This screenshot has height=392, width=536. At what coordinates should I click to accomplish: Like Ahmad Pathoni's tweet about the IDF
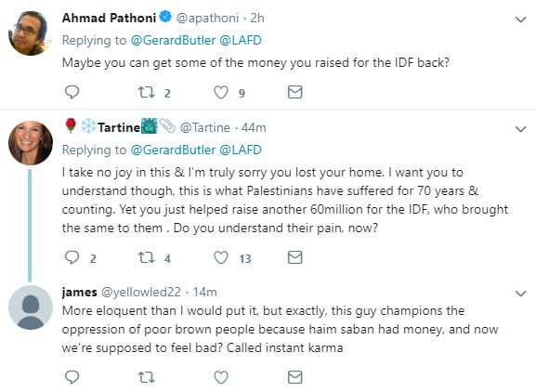(221, 92)
